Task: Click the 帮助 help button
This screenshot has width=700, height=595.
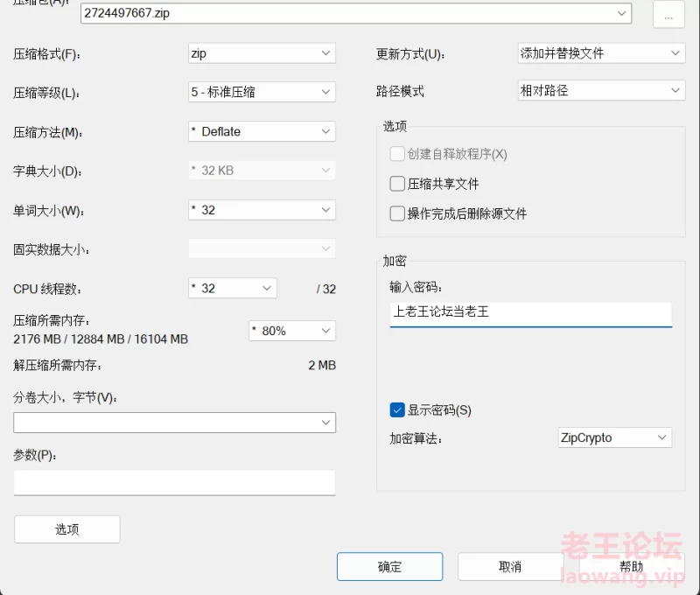Action: 631,567
